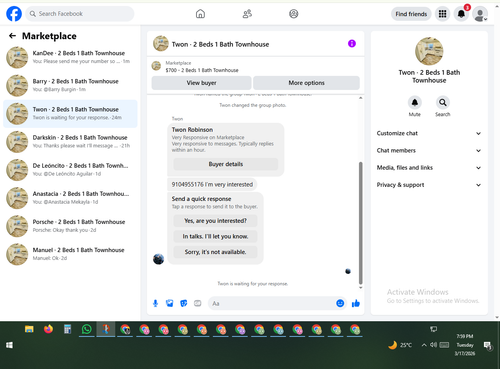The image size is (500, 369).
Task: Click the $700 - 2 Beds 1 Bath Townhouse listing
Action: pyautogui.click(x=202, y=70)
